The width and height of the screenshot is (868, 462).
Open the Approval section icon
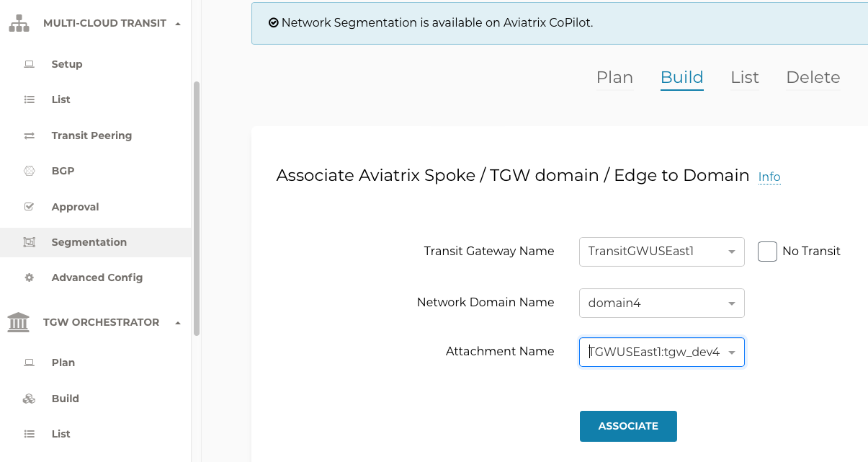(x=29, y=207)
